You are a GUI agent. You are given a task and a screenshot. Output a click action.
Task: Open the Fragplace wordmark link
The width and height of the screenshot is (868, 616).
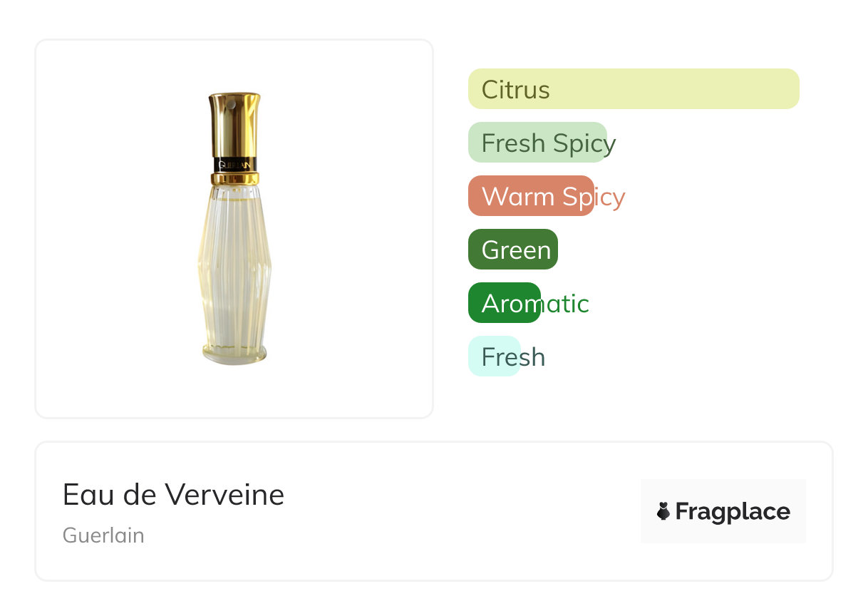click(733, 512)
